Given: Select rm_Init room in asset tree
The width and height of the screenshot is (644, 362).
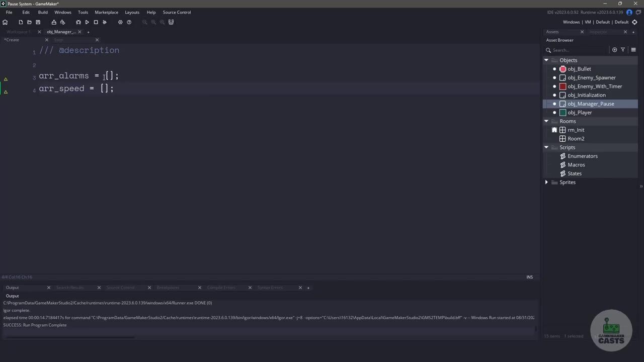Looking at the screenshot, I should click(x=576, y=130).
